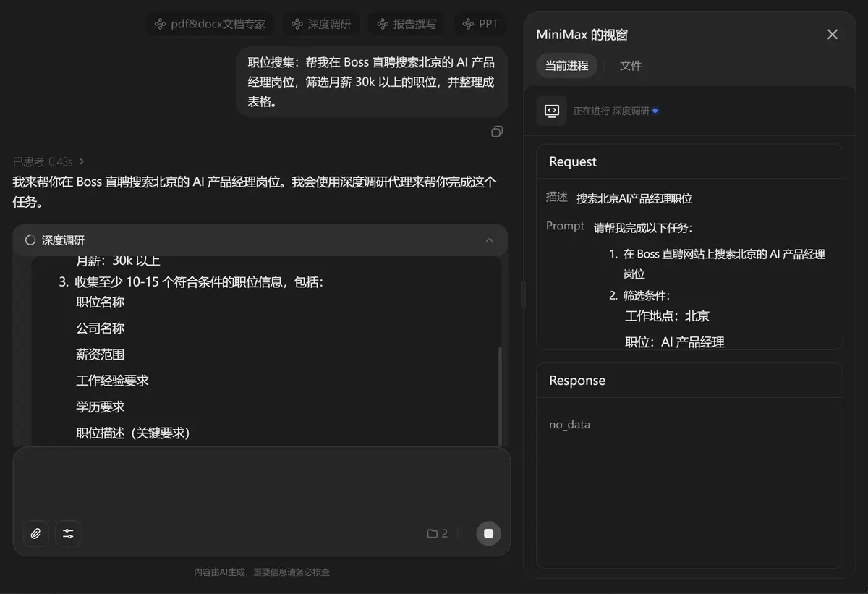This screenshot has height=594, width=868.
Task: Select the pdf&docx文档专家 agent chip
Action: pos(210,24)
